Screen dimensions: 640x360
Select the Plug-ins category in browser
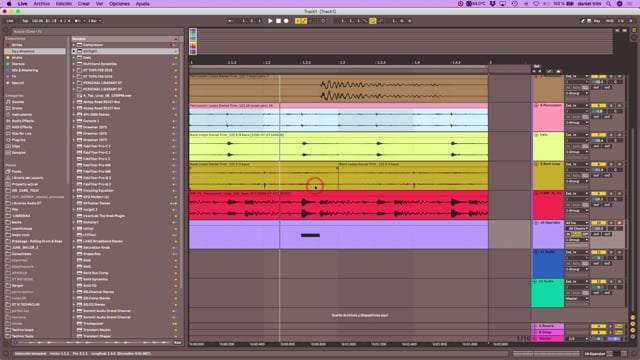pos(18,140)
